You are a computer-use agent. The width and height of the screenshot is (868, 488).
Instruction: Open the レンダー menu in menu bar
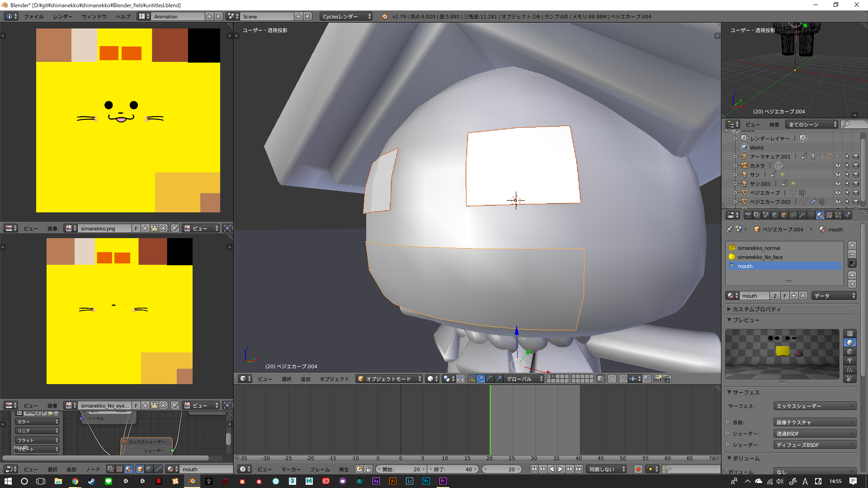tap(62, 16)
